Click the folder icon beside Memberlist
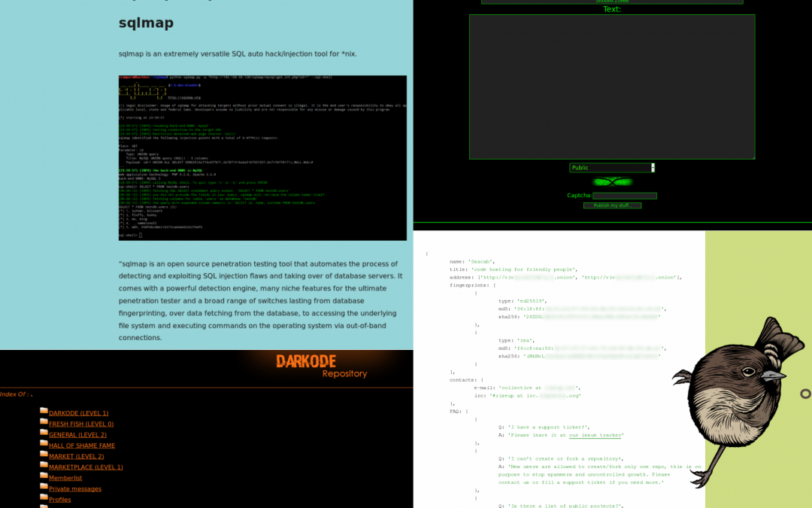Viewport: 812px width, 508px height. (44, 477)
